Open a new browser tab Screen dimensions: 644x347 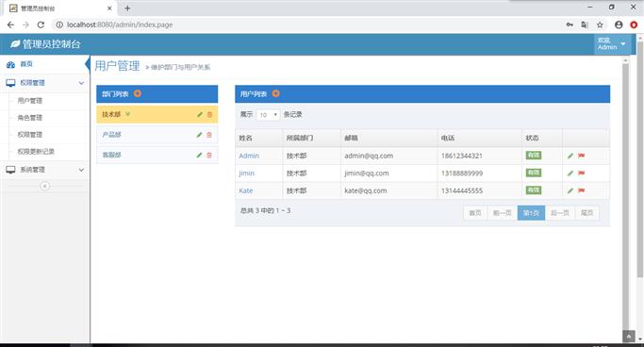(127, 8)
